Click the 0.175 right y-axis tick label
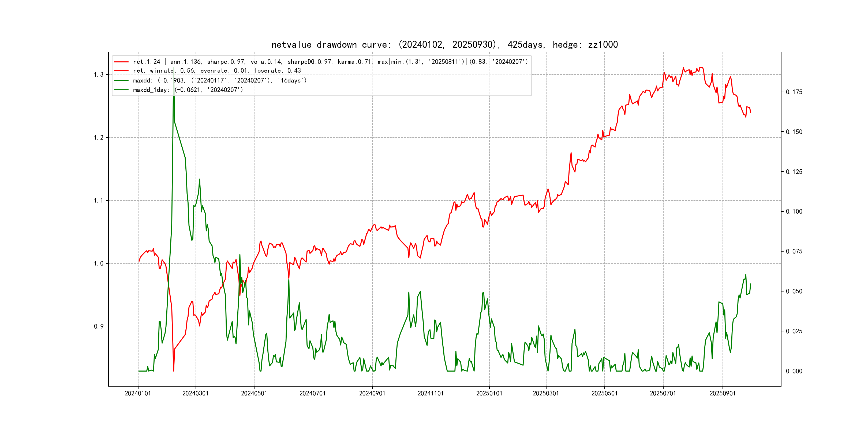The width and height of the screenshot is (868, 434). 794,92
